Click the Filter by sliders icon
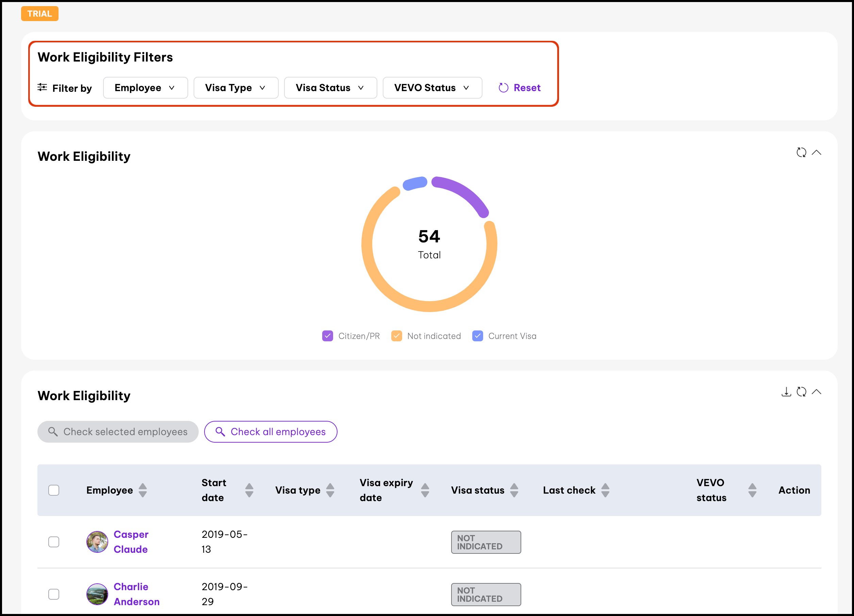The height and width of the screenshot is (616, 854). (42, 87)
